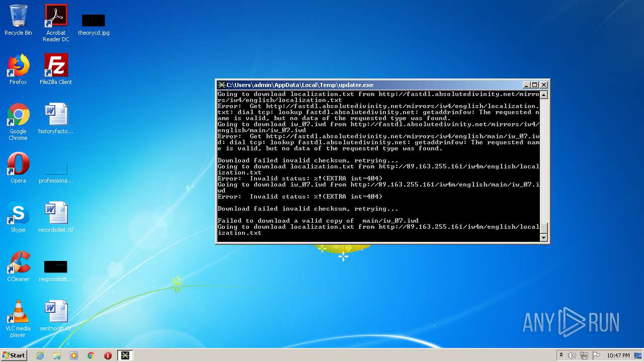Open Opera from the taskbar
Viewport: 644px width, 362px height.
(108, 355)
